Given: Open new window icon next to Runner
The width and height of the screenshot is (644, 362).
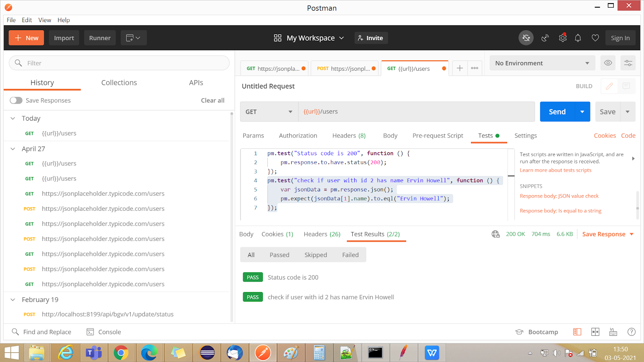Looking at the screenshot, I should (133, 38).
